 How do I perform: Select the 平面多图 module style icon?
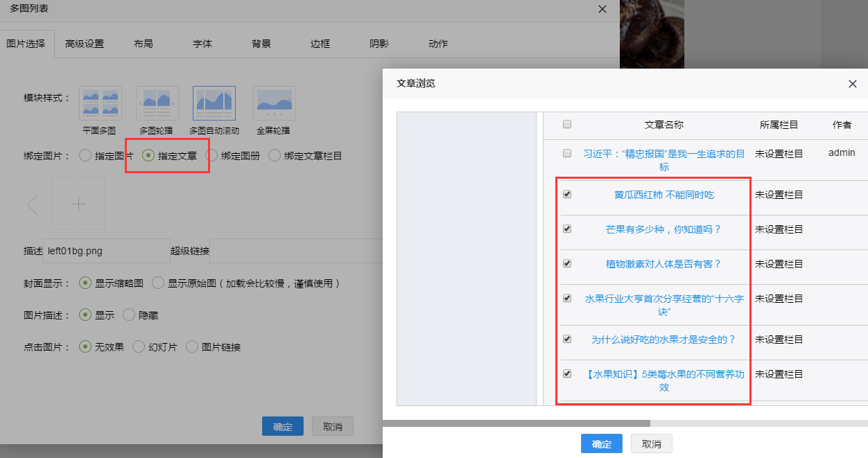(101, 104)
